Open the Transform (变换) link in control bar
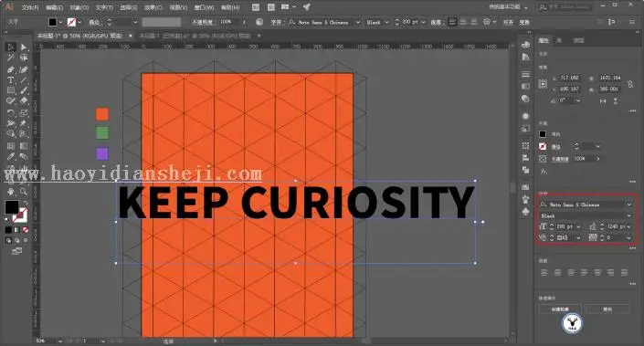Image resolution: width=644 pixels, height=346 pixels. point(524,22)
